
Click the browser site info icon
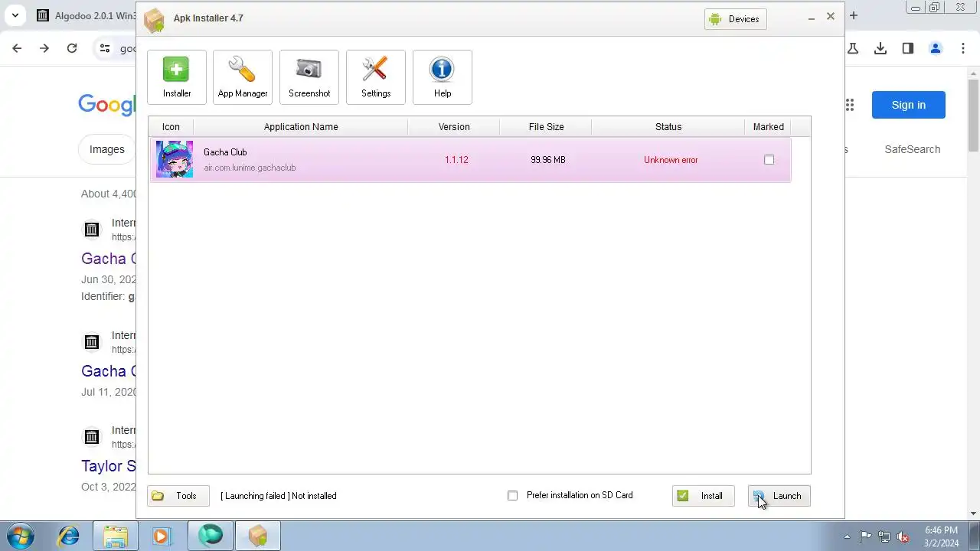[105, 48]
